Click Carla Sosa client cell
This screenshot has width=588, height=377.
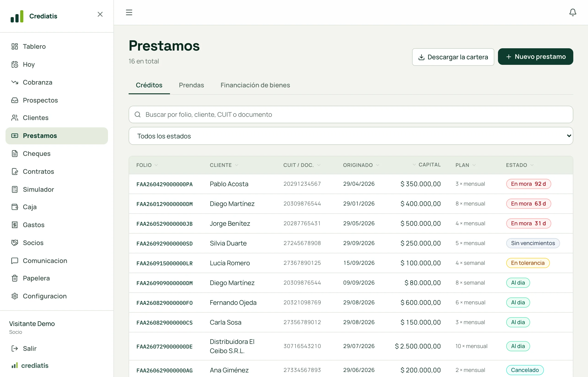coord(226,322)
